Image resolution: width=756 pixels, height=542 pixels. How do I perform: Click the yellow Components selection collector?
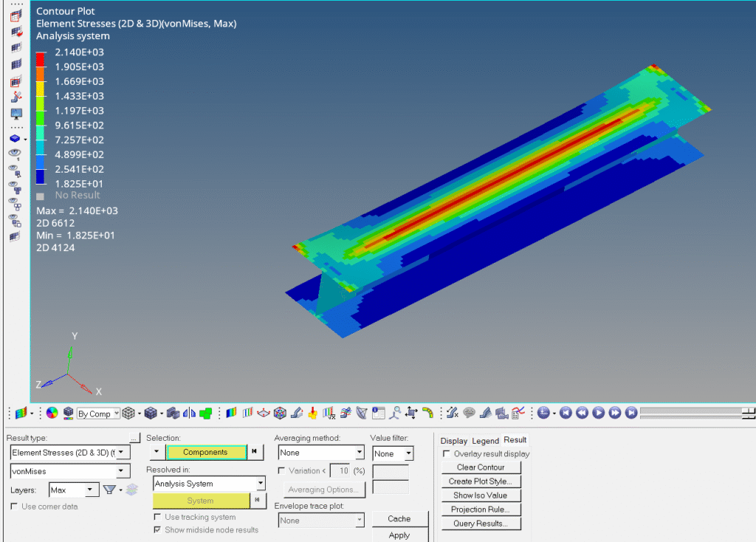pyautogui.click(x=206, y=452)
